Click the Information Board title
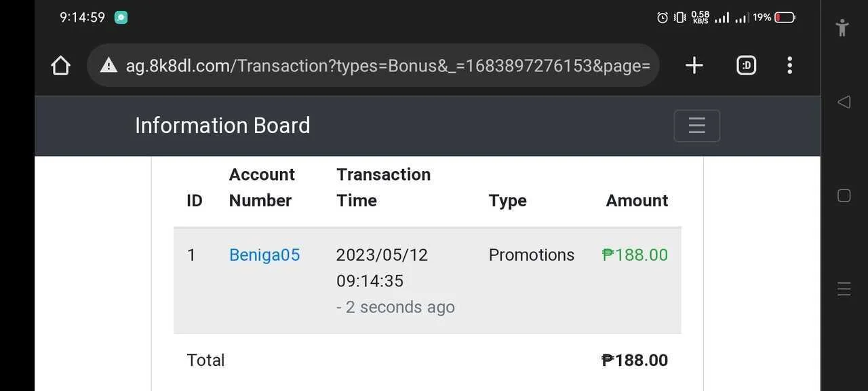Viewport: 868px width, 391px height. [x=222, y=126]
